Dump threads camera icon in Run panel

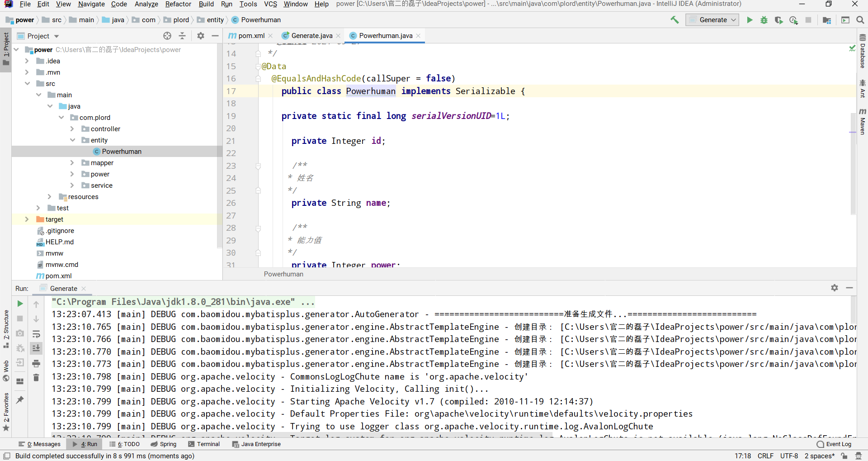click(20, 333)
